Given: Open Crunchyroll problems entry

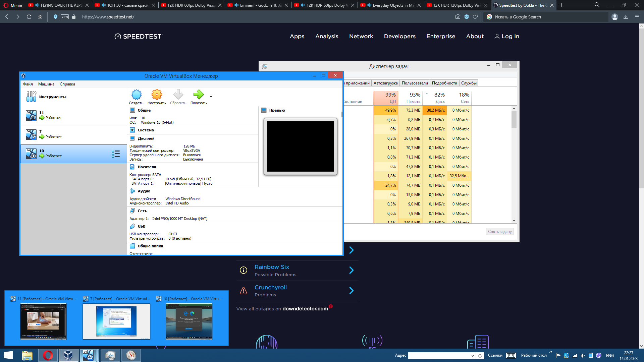Looking at the screenshot, I should [297, 291].
